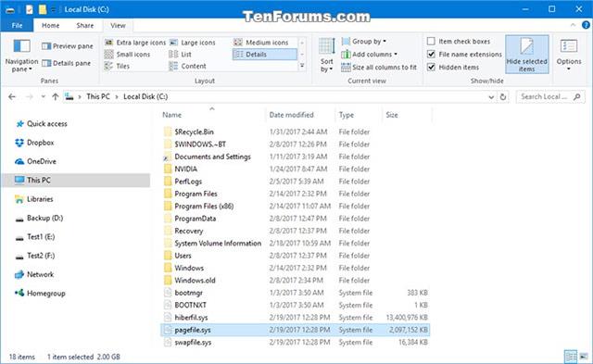The width and height of the screenshot is (593, 364).
Task: Open Folder Options button
Action: tap(568, 55)
